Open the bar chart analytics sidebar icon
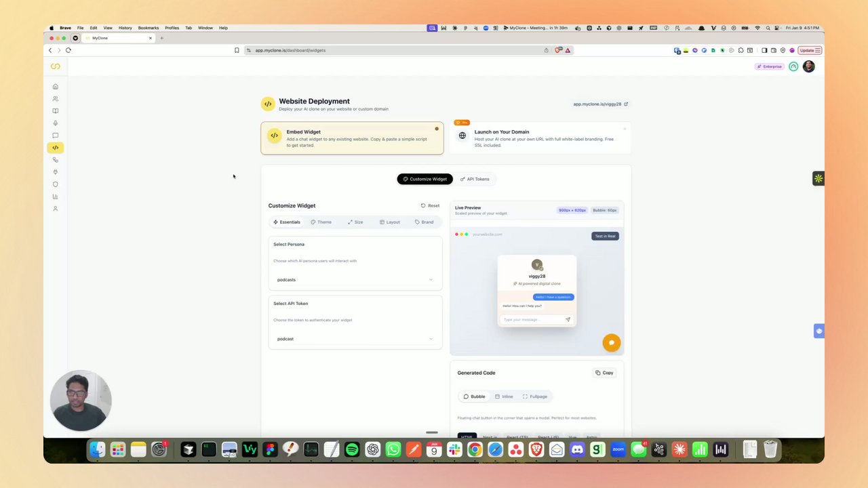The width and height of the screenshot is (868, 488). [x=56, y=197]
